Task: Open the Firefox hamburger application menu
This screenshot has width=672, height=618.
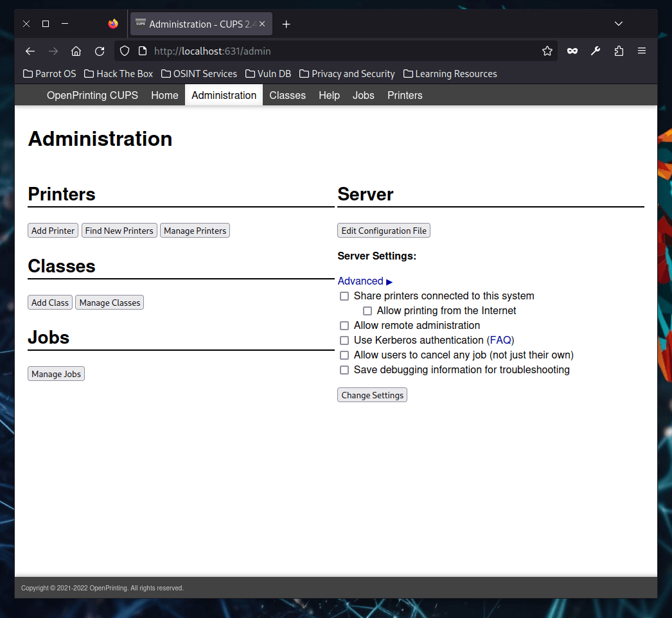Action: pyautogui.click(x=642, y=51)
